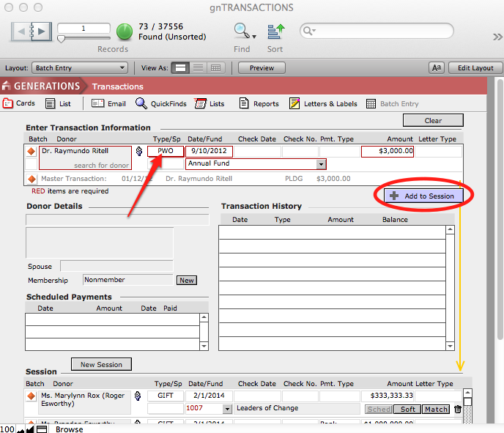
Task: Switch to Form view in View As
Action: point(180,68)
